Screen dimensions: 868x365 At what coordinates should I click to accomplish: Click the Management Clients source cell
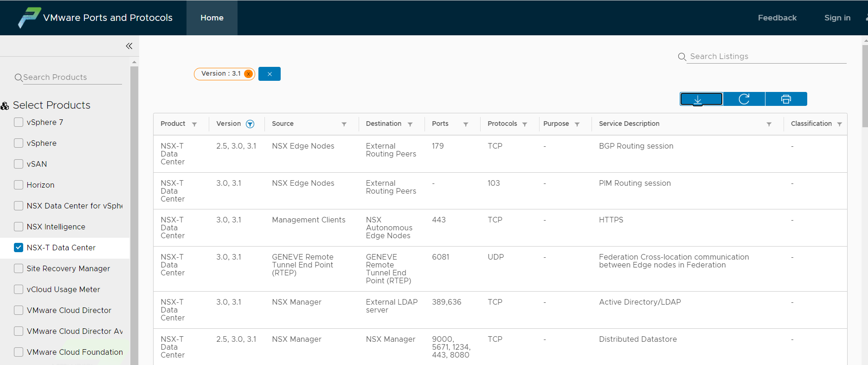[x=309, y=220]
